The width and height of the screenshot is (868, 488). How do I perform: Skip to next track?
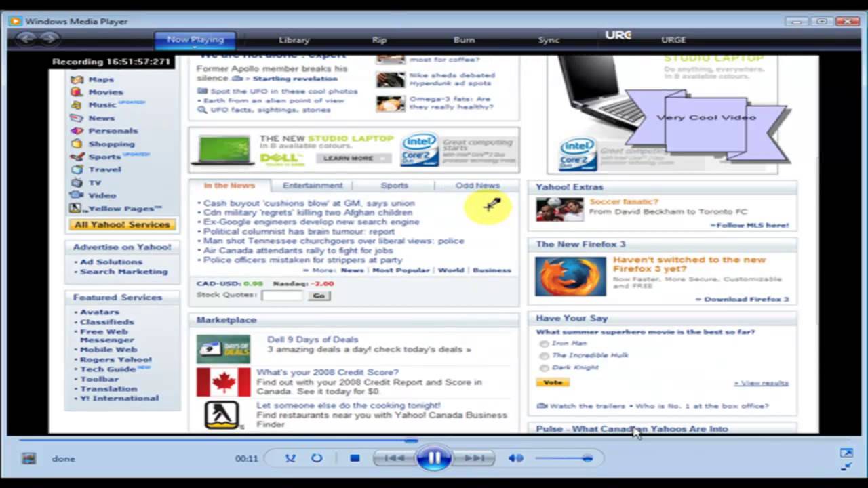click(473, 458)
